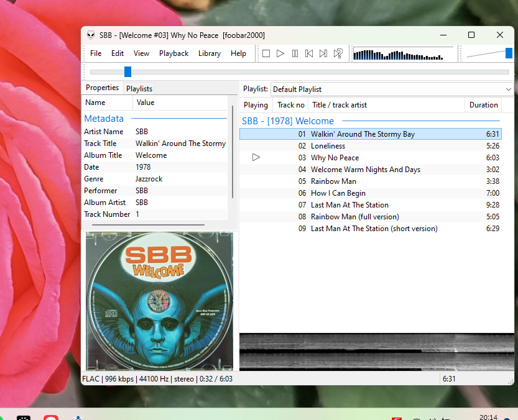Click the now-playing arrow indicator

coord(256,158)
